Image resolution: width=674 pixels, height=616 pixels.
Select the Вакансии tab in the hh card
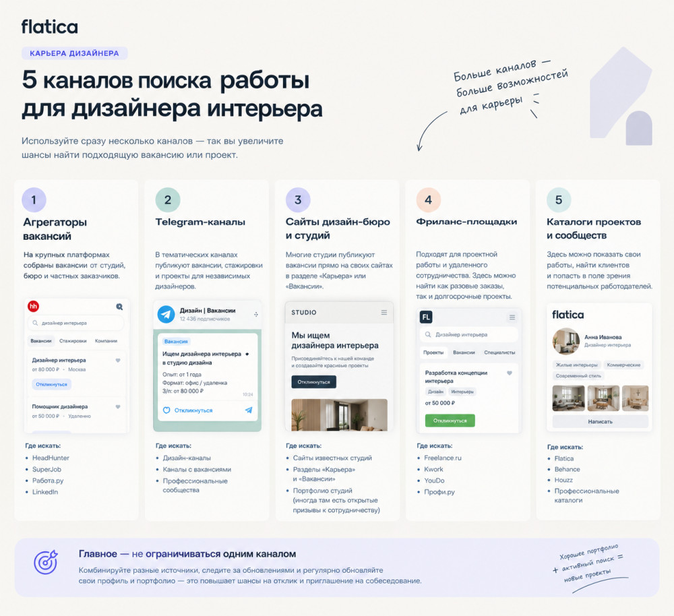click(x=41, y=341)
